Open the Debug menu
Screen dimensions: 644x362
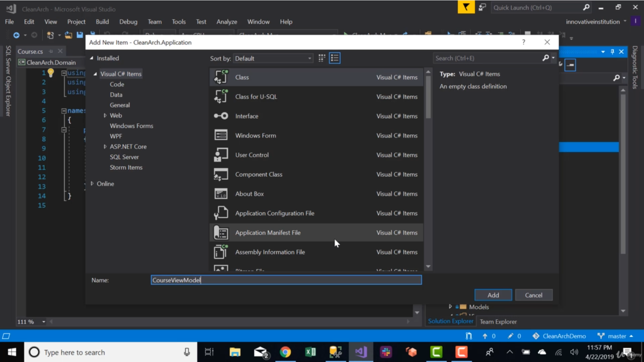(128, 21)
